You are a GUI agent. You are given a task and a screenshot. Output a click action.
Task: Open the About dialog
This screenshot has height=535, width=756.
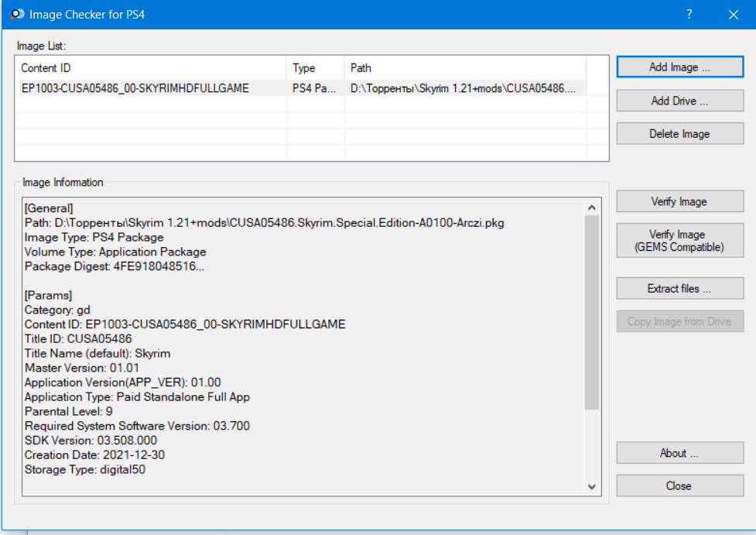(x=680, y=453)
